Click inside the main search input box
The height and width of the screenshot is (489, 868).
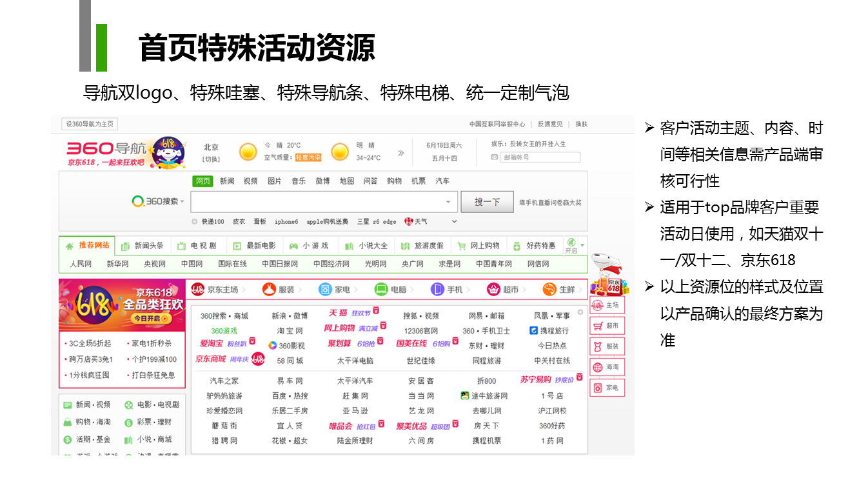click(x=324, y=202)
